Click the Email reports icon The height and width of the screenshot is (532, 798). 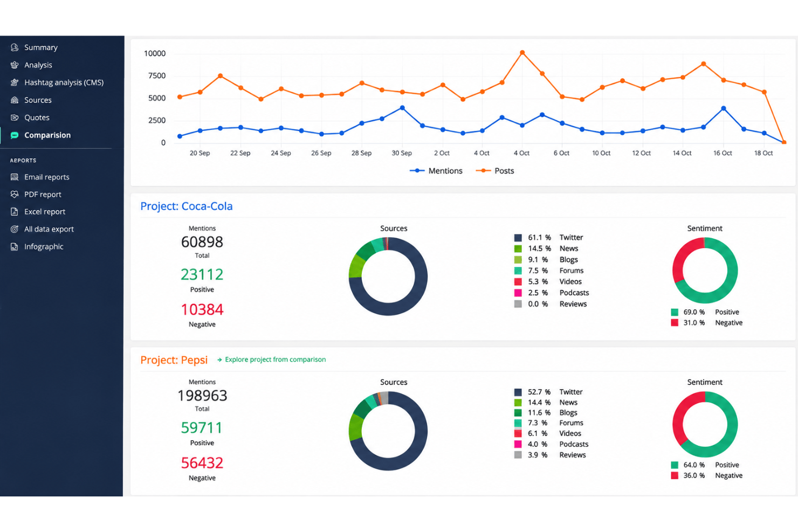pyautogui.click(x=15, y=177)
